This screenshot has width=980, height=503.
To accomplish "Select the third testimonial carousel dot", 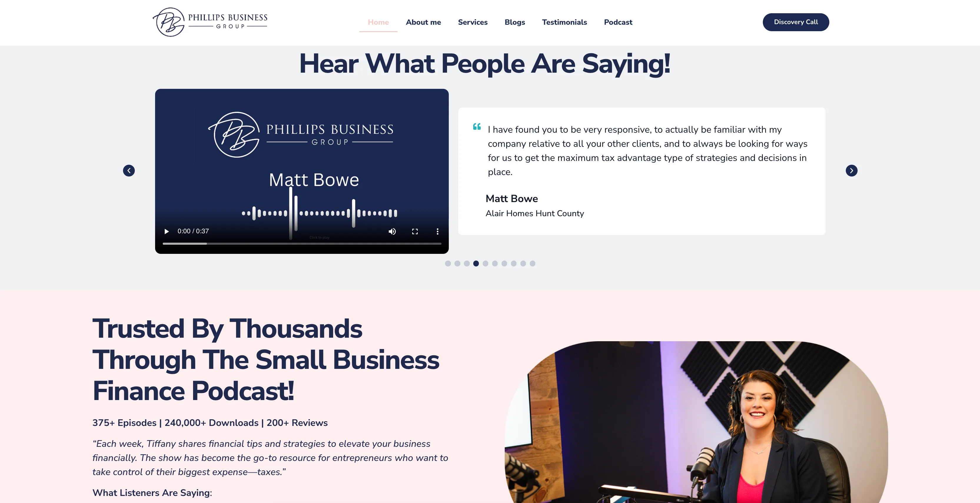I will coord(467,264).
